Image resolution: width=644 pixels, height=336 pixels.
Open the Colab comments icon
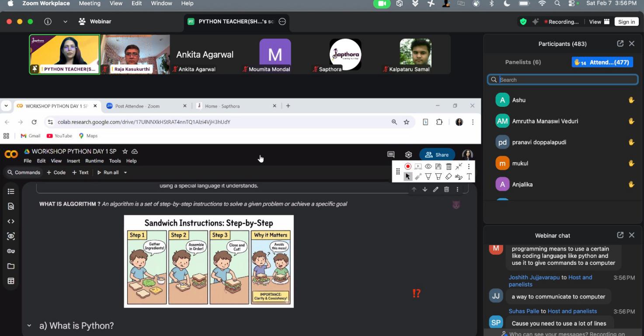[x=391, y=154]
